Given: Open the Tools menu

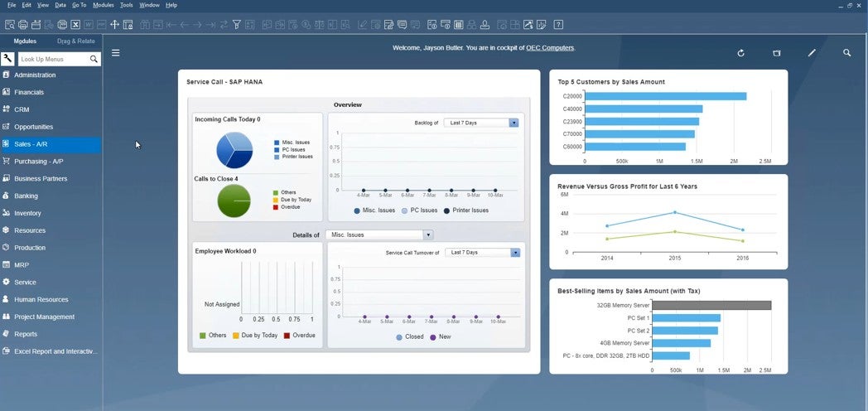Looking at the screenshot, I should 126,5.
